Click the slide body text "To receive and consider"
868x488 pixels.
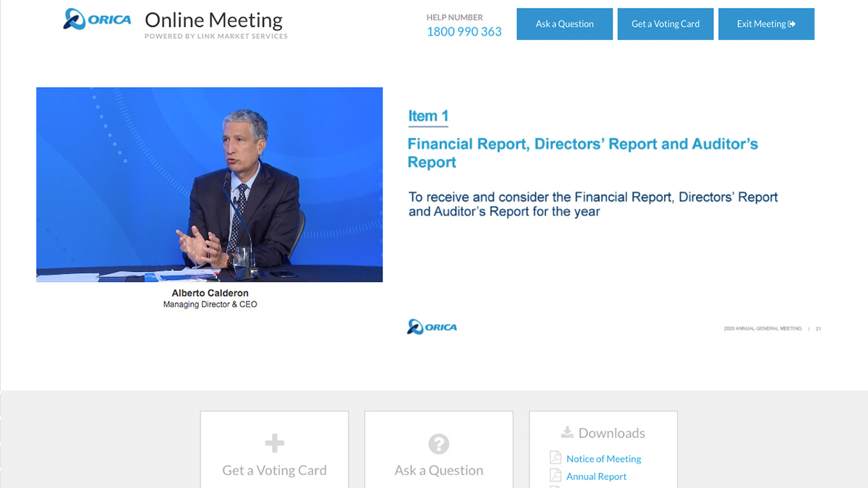coord(593,204)
